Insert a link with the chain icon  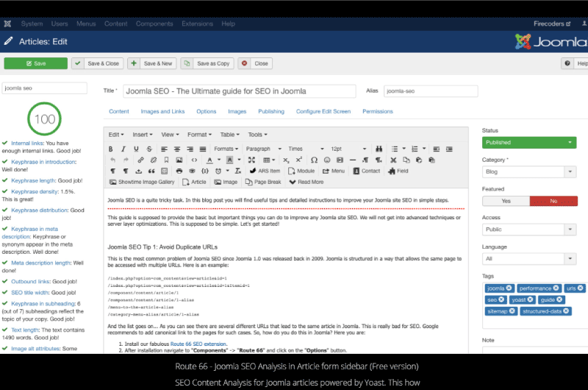(x=140, y=160)
